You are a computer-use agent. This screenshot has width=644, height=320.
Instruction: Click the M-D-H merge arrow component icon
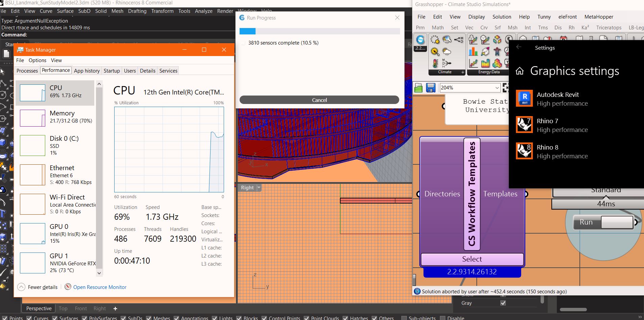(447, 63)
